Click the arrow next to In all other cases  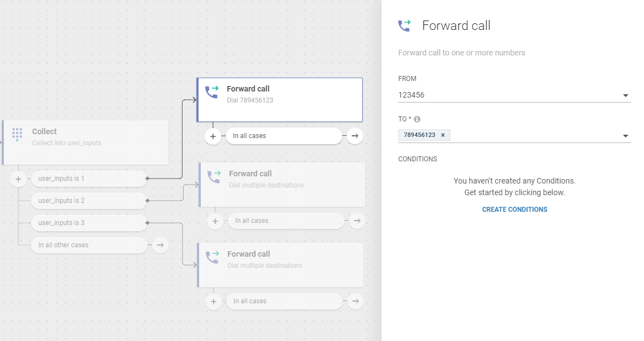[x=160, y=245]
